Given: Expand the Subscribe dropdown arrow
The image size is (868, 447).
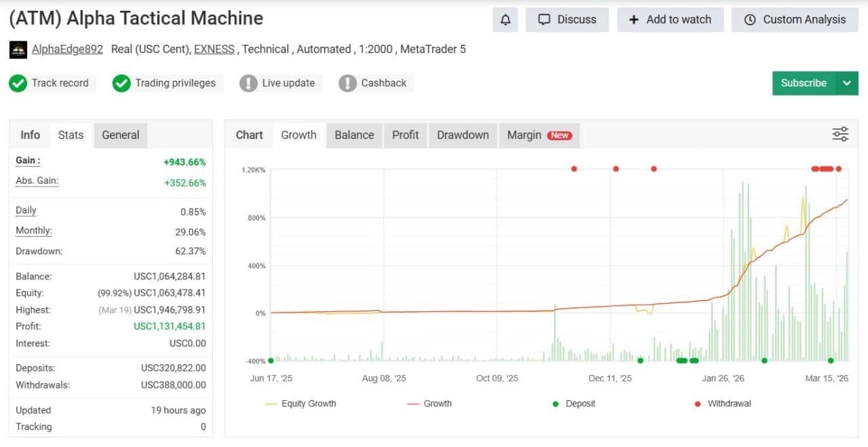Looking at the screenshot, I should pos(847,83).
